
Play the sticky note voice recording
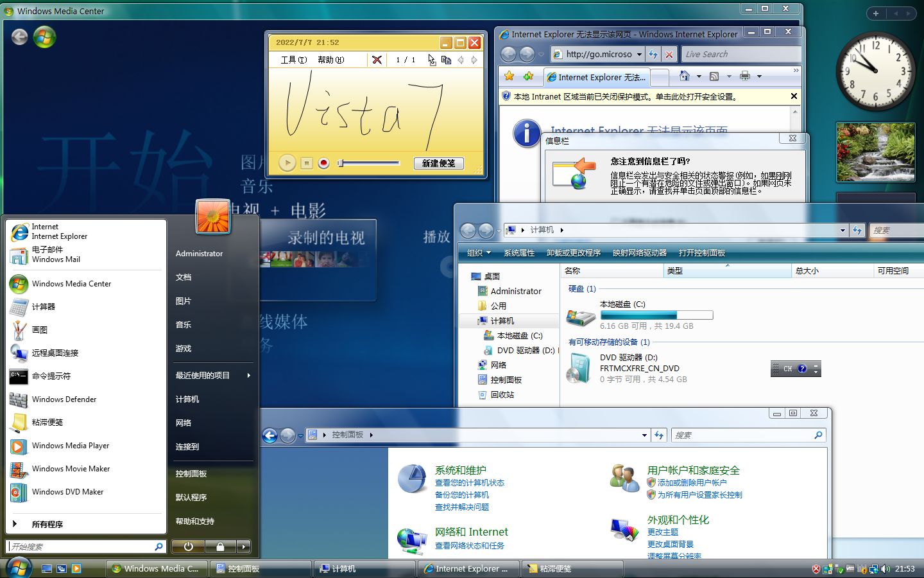coord(287,163)
